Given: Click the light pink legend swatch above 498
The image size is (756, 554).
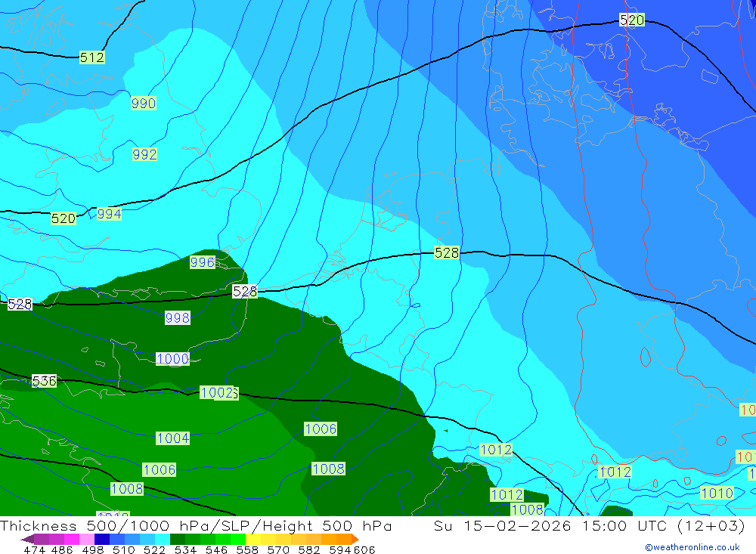Looking at the screenshot, I should coord(87,539).
